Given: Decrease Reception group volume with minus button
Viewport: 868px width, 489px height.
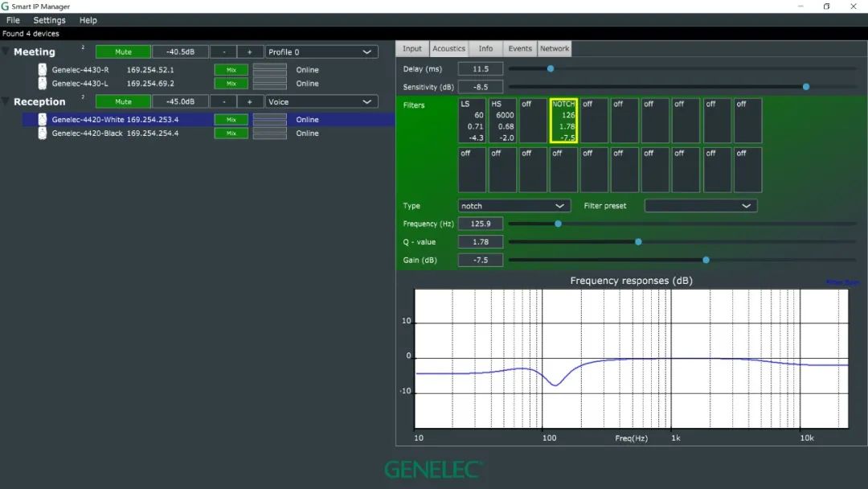Looking at the screenshot, I should click(x=223, y=101).
